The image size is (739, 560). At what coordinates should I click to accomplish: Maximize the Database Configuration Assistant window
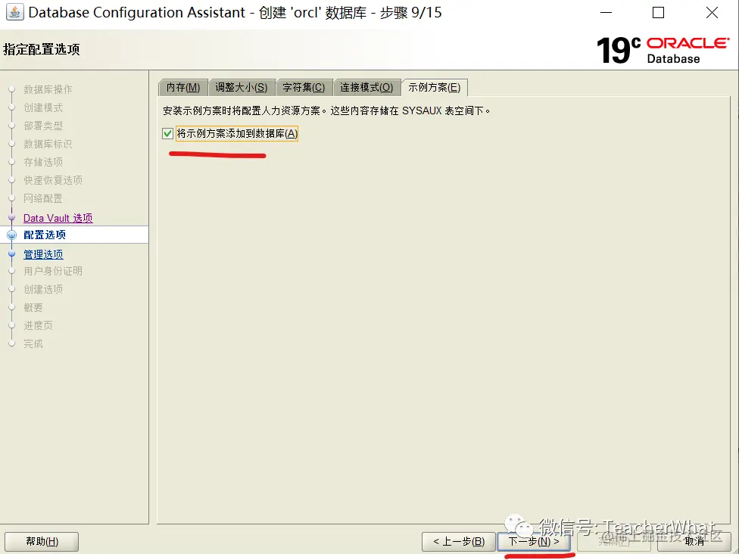(659, 13)
